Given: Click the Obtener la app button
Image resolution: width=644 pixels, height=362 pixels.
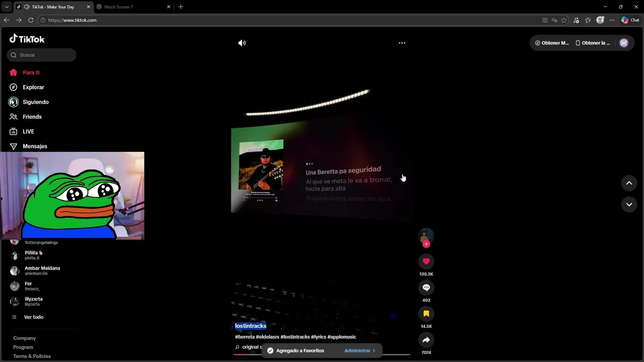Looking at the screenshot, I should click(x=593, y=43).
